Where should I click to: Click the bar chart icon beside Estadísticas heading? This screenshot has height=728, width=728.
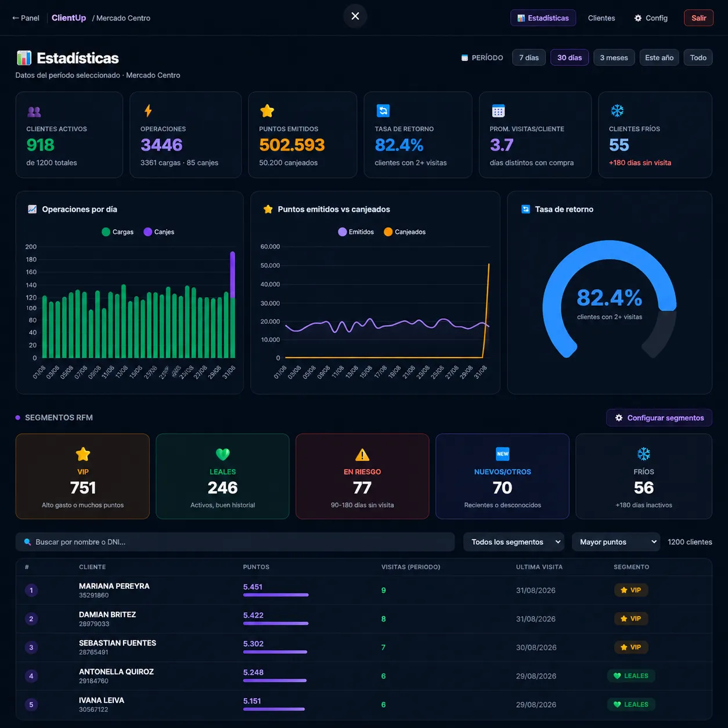click(x=24, y=58)
